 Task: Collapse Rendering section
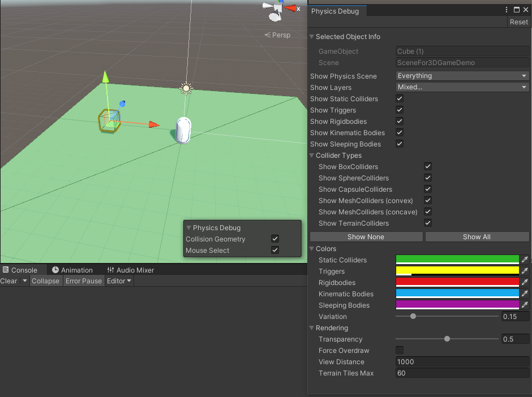311,328
